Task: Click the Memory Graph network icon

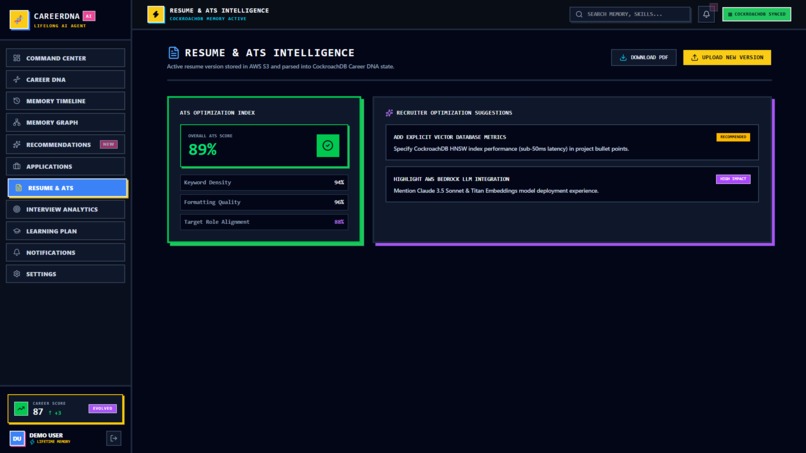Action: click(17, 122)
